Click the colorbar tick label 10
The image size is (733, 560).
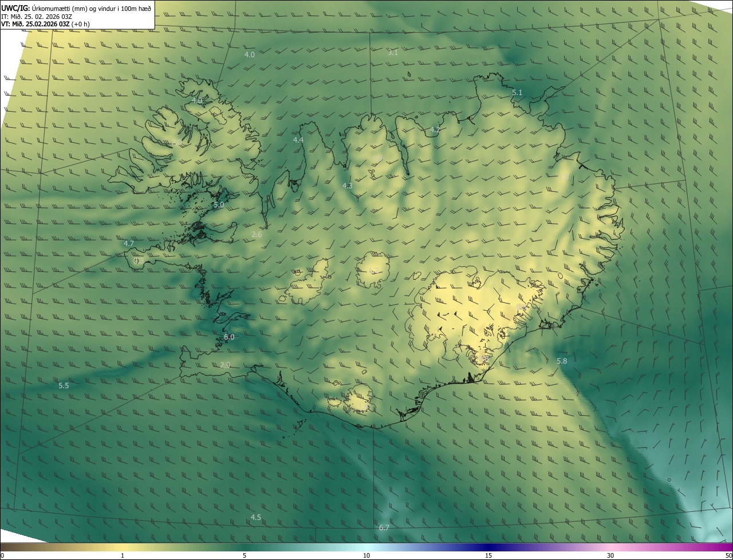click(x=366, y=555)
